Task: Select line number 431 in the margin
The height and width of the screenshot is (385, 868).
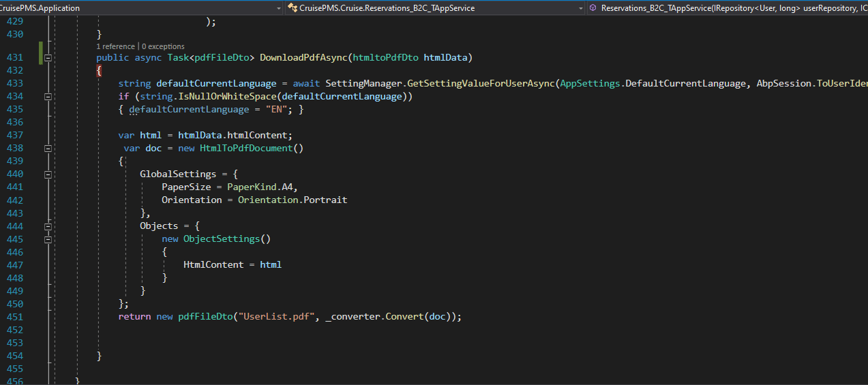Action: [x=14, y=58]
